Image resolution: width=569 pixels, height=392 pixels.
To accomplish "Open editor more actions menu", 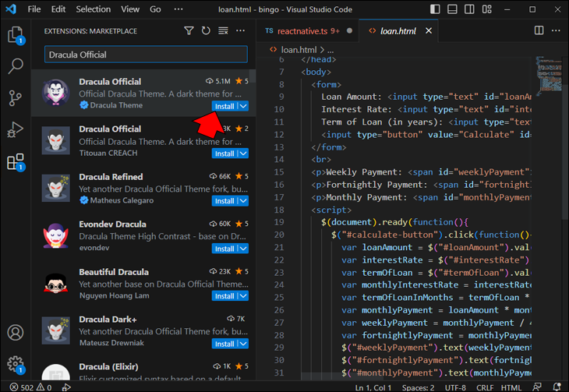I will (x=556, y=30).
